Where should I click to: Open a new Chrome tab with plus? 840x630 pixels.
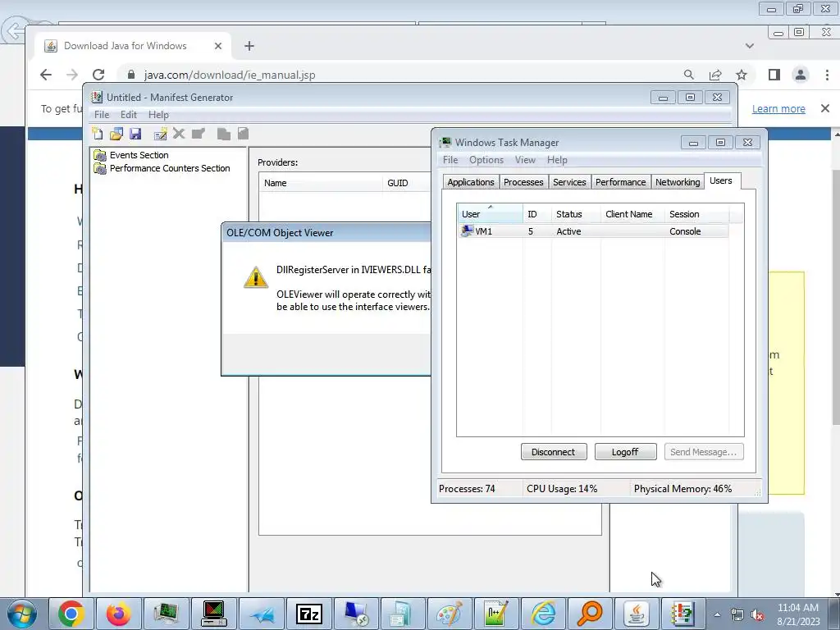(249, 46)
